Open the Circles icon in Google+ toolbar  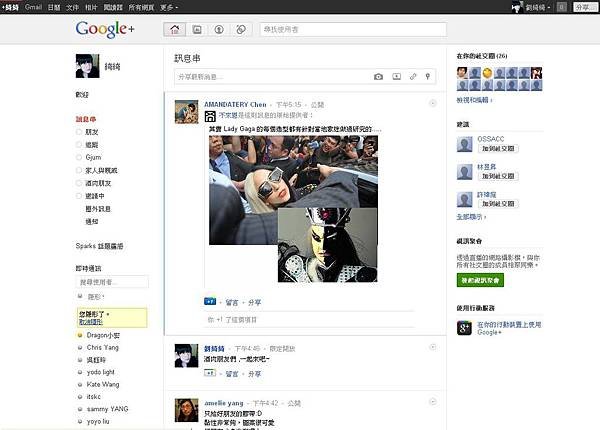pos(241,29)
